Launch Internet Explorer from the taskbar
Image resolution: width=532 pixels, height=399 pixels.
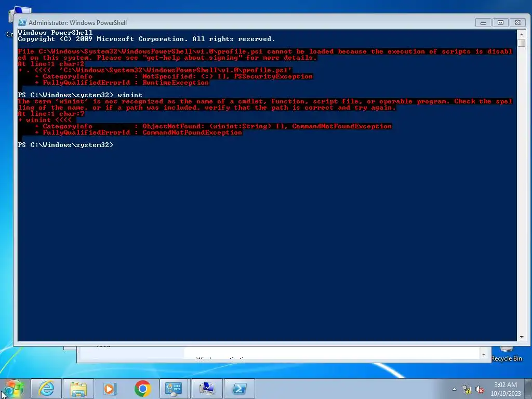point(46,389)
